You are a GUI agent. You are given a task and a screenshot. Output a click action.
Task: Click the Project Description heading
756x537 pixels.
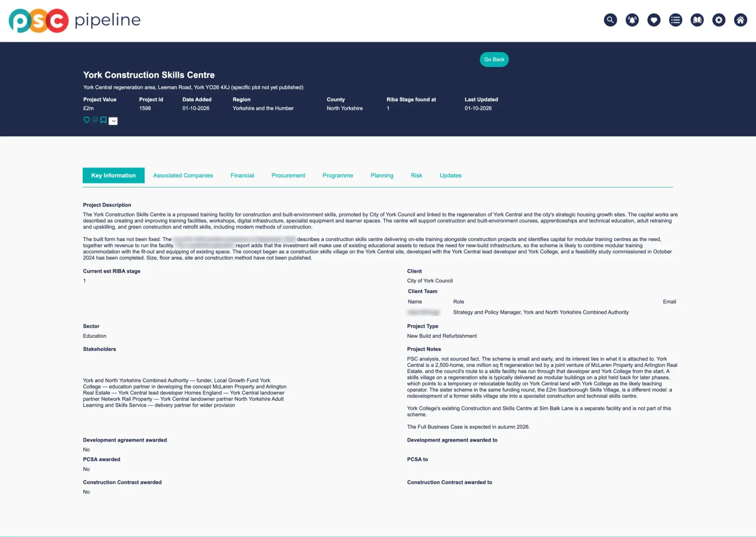click(107, 205)
